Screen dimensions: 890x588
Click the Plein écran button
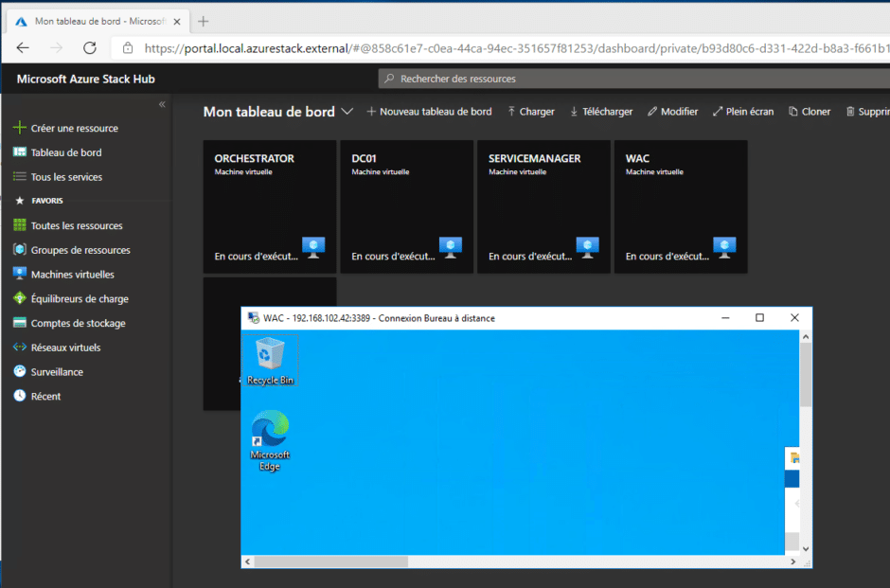pyautogui.click(x=742, y=112)
